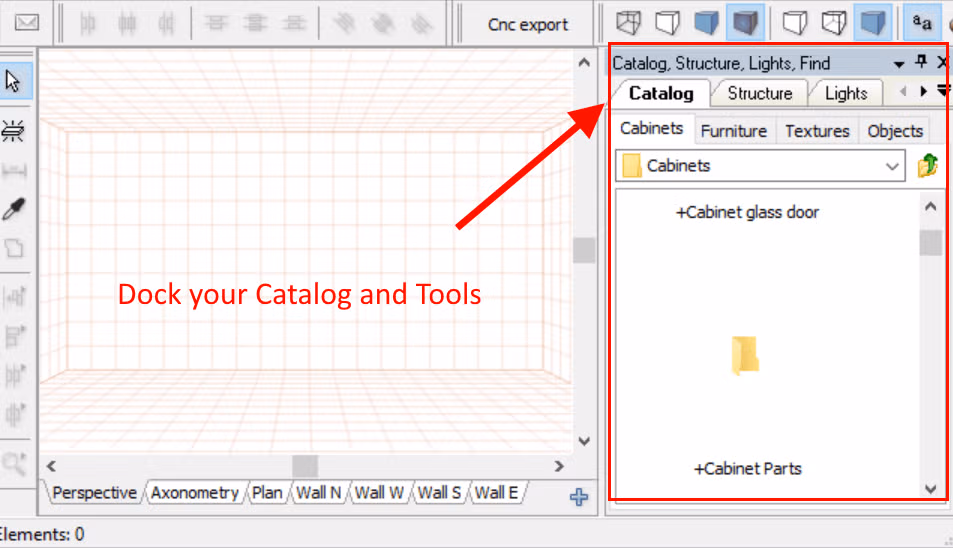Select the eyedropper tool

pos(14,208)
